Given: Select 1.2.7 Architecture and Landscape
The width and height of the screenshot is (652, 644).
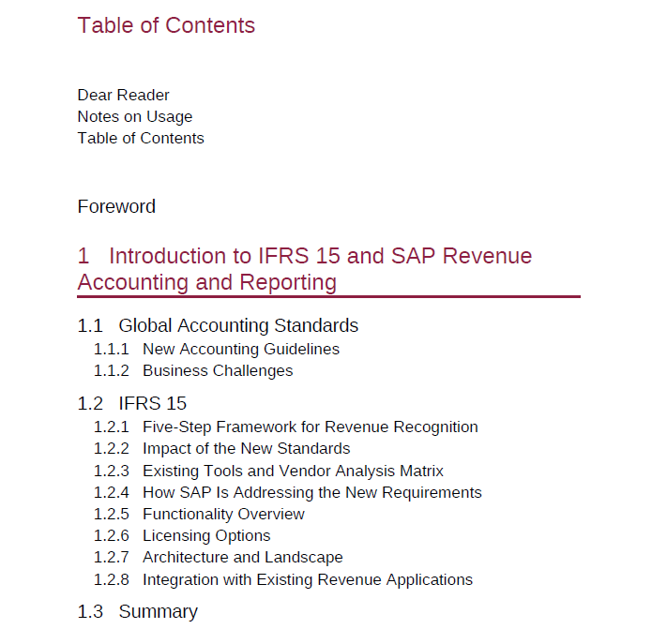Looking at the screenshot, I should (218, 557).
